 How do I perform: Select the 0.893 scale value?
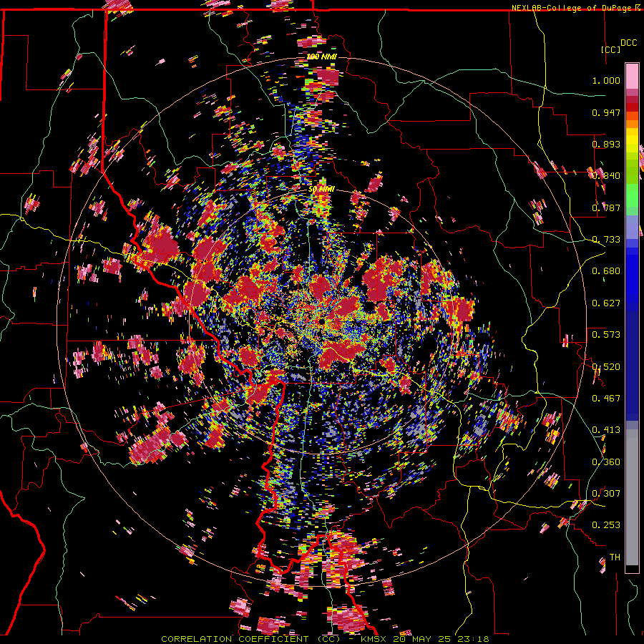(x=606, y=144)
